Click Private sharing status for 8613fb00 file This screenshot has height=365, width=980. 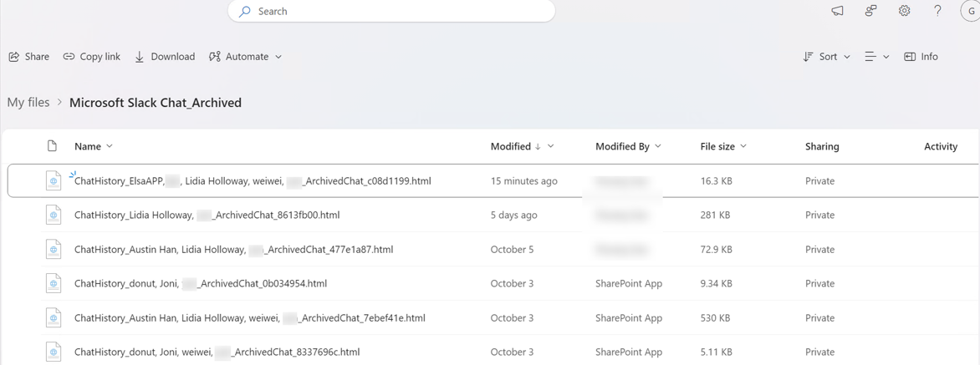coord(820,215)
